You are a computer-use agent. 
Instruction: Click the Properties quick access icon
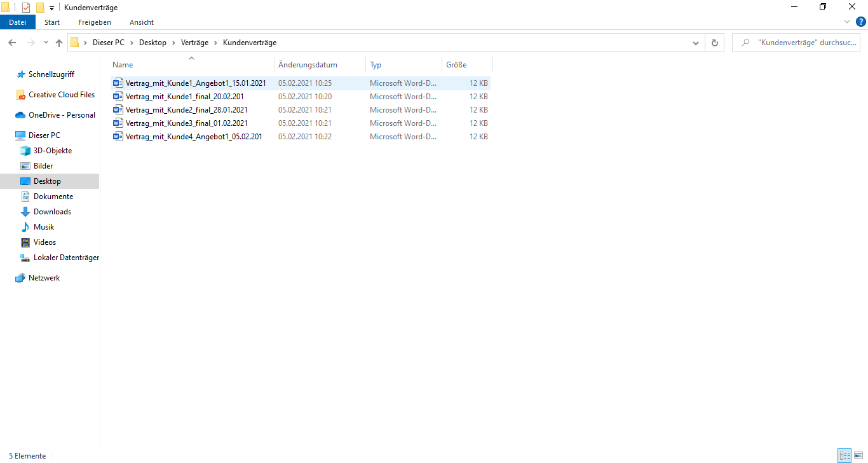coord(26,8)
